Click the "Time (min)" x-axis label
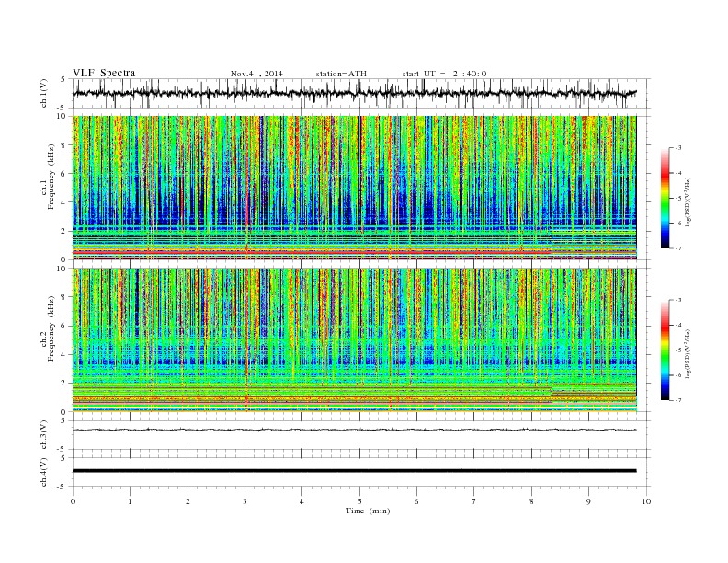The width and height of the screenshot is (728, 563). (368, 511)
